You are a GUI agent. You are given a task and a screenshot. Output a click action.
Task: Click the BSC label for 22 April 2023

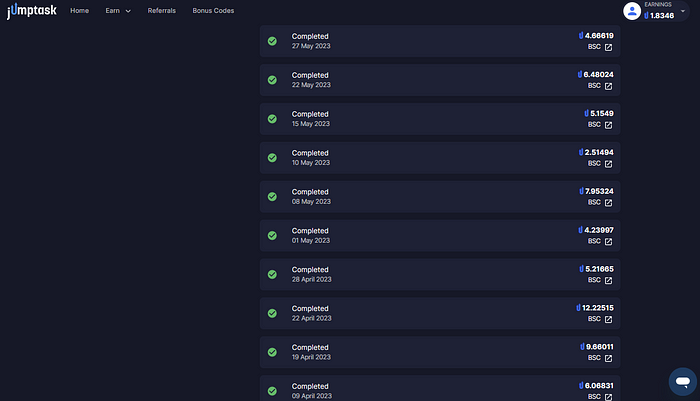click(594, 319)
